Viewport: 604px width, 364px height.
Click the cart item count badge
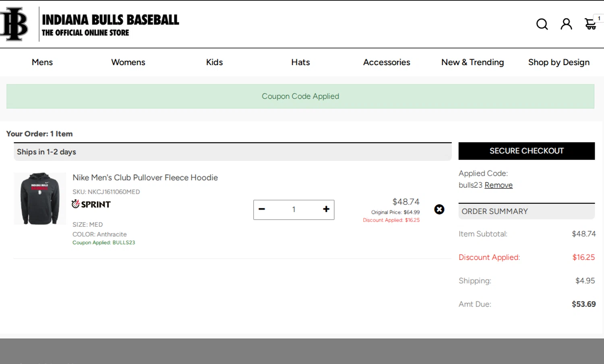click(x=599, y=18)
